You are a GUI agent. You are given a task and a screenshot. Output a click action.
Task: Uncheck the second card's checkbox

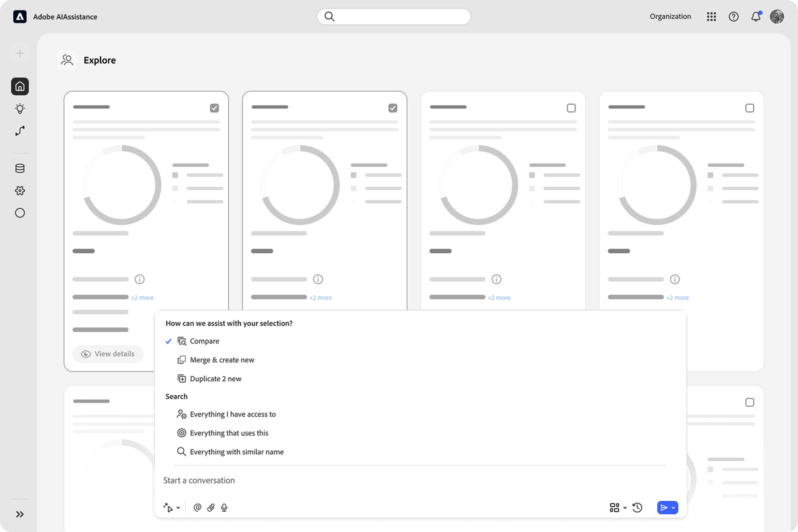[393, 108]
